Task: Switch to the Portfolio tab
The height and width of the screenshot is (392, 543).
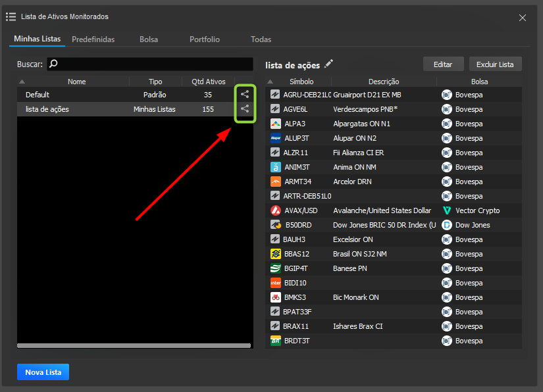Action: pyautogui.click(x=204, y=39)
